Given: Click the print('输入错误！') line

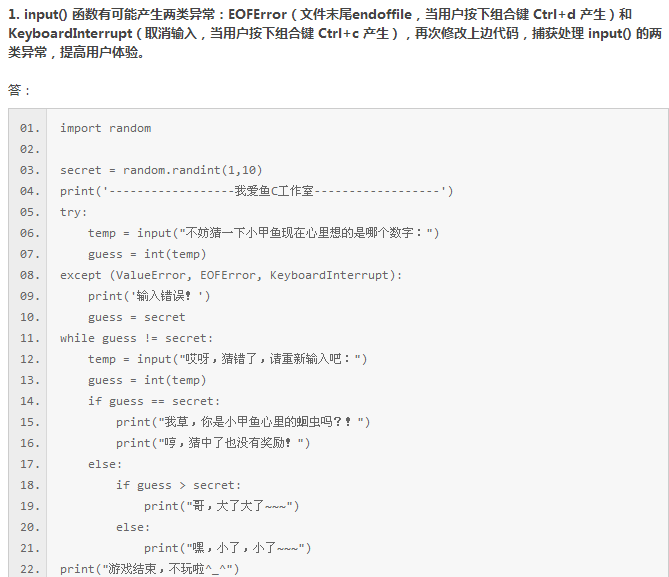Looking at the screenshot, I should (149, 296).
